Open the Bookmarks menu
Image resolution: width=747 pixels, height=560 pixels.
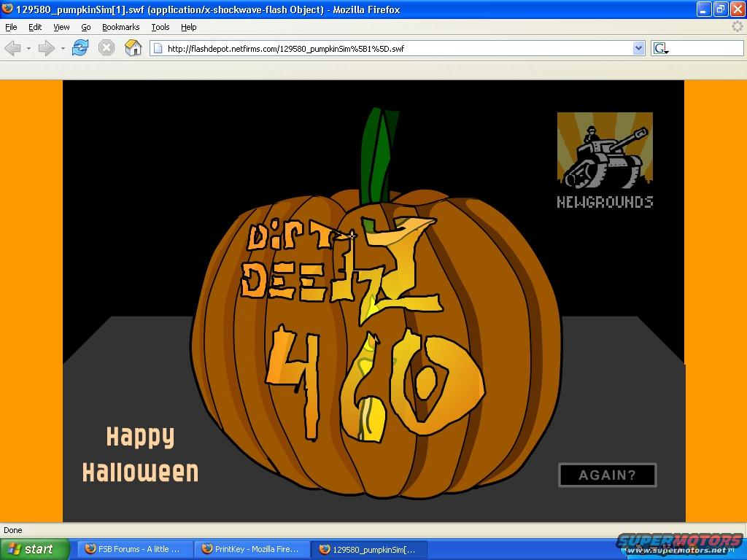click(x=120, y=27)
